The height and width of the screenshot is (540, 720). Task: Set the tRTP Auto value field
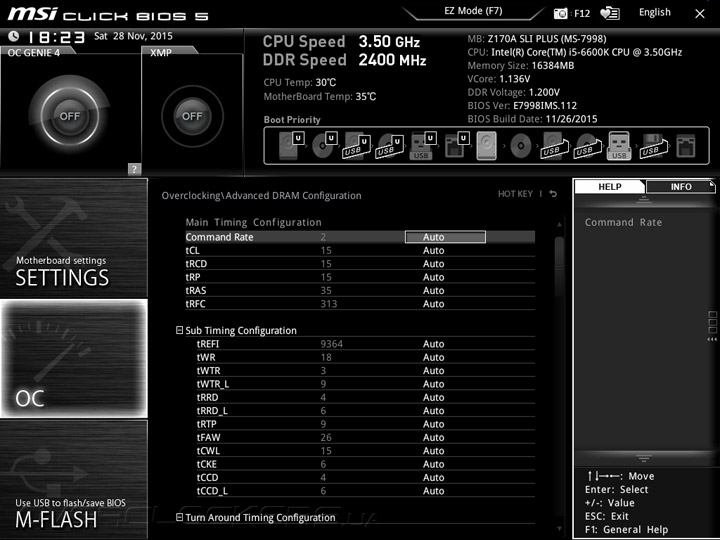[433, 424]
